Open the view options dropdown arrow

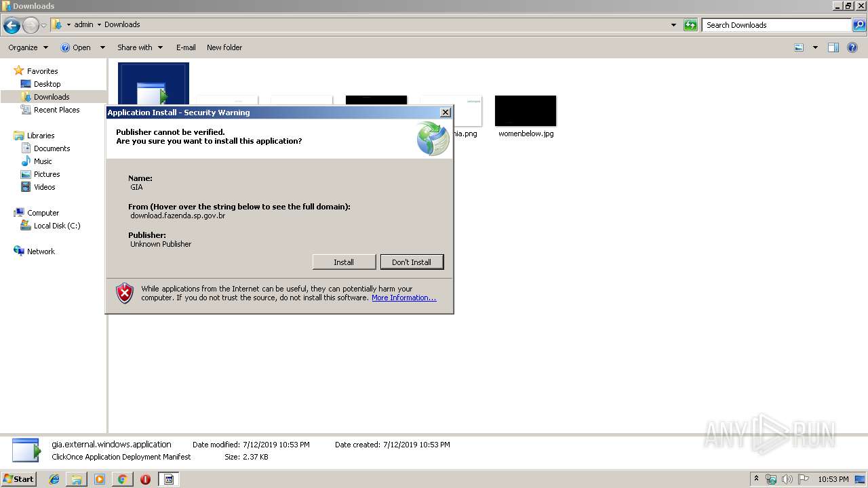(815, 47)
